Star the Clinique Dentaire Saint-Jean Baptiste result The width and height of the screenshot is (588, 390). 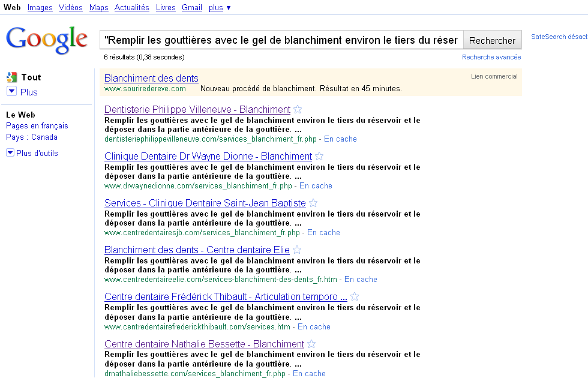coord(313,203)
